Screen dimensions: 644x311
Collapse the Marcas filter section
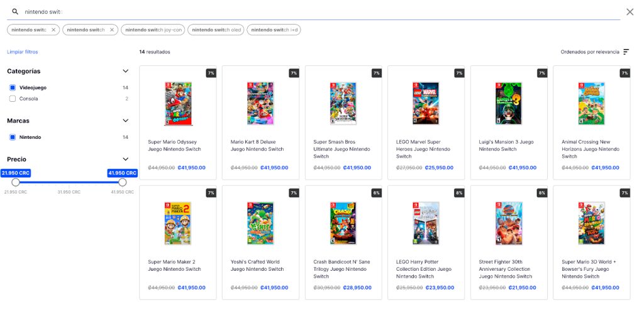[x=125, y=121]
